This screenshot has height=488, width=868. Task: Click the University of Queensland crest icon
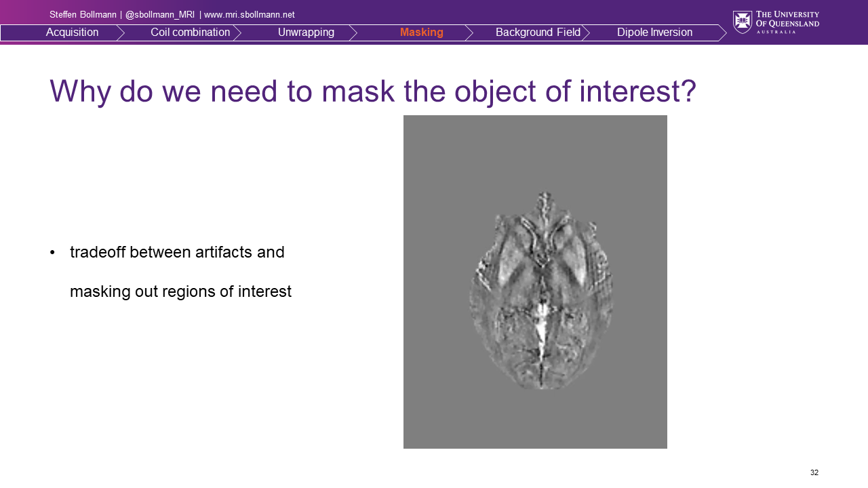(742, 22)
